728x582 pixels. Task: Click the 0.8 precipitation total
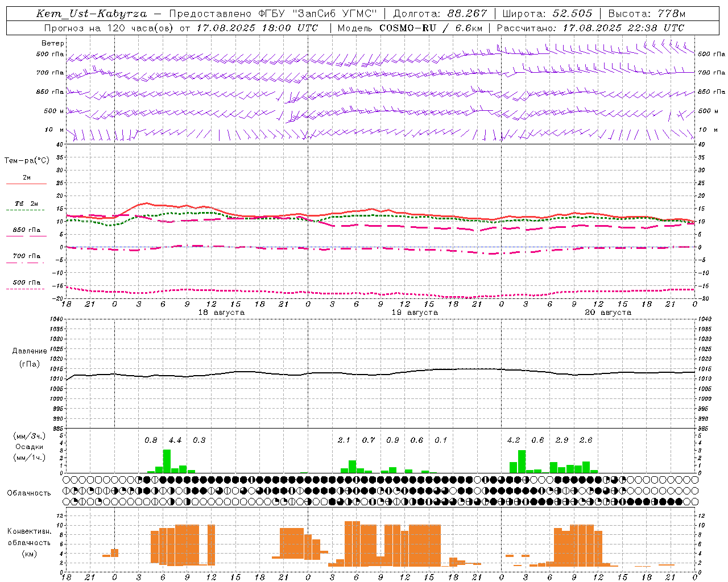[x=151, y=440]
